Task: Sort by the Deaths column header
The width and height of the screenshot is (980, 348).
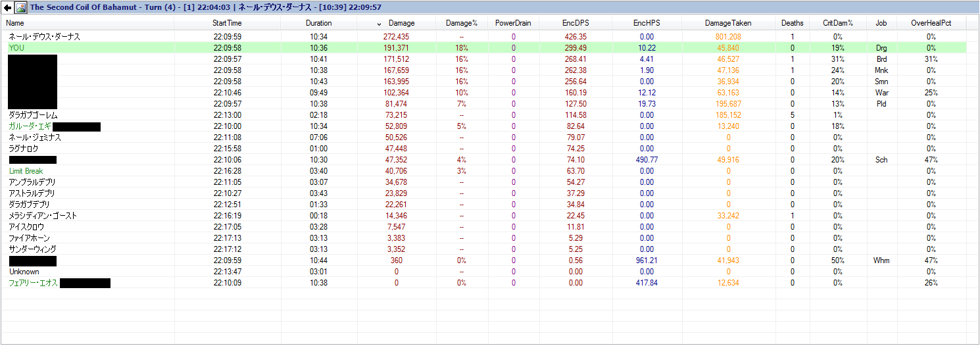Action: [x=793, y=23]
